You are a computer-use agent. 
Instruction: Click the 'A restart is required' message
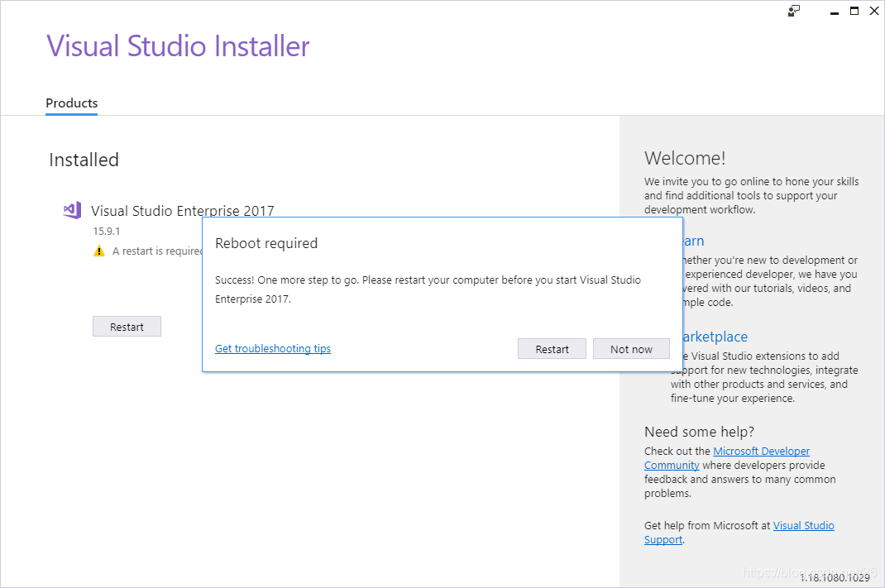point(157,251)
